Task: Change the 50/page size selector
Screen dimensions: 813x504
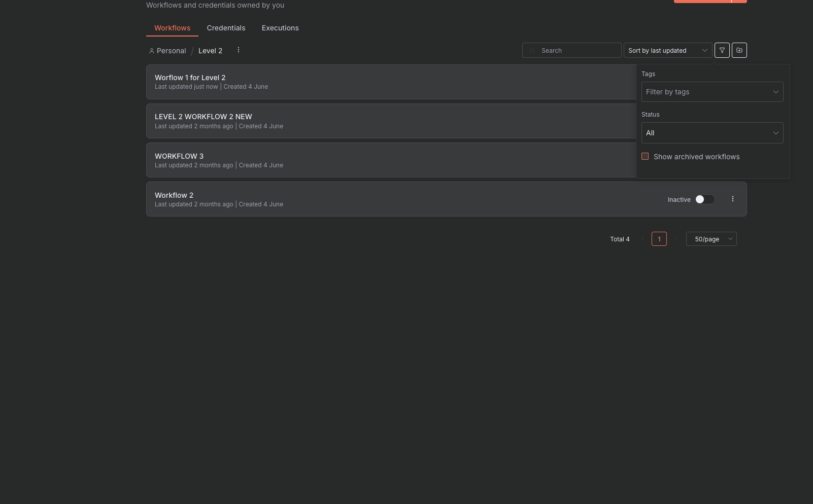Action: [x=711, y=239]
